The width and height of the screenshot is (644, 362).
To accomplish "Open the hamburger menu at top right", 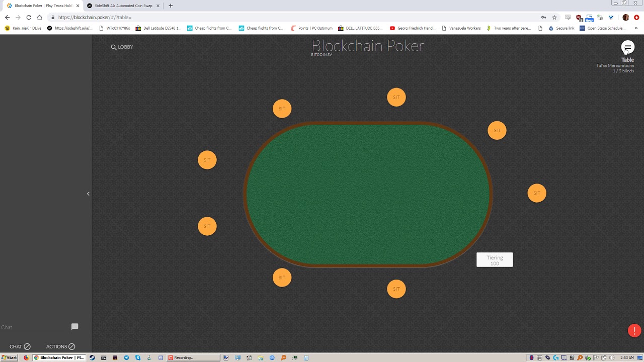I will point(627,47).
